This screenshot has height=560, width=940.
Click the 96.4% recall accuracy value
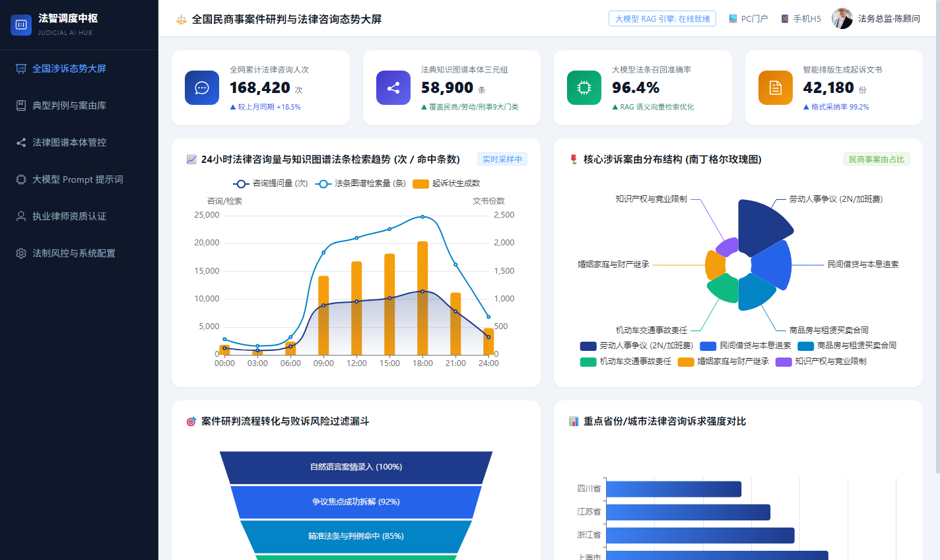[636, 88]
